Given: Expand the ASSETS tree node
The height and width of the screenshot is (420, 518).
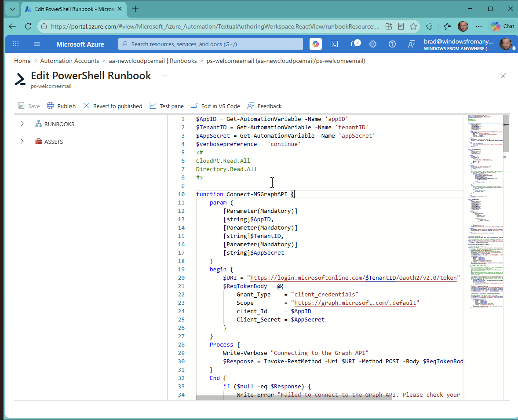Looking at the screenshot, I should click(x=22, y=142).
